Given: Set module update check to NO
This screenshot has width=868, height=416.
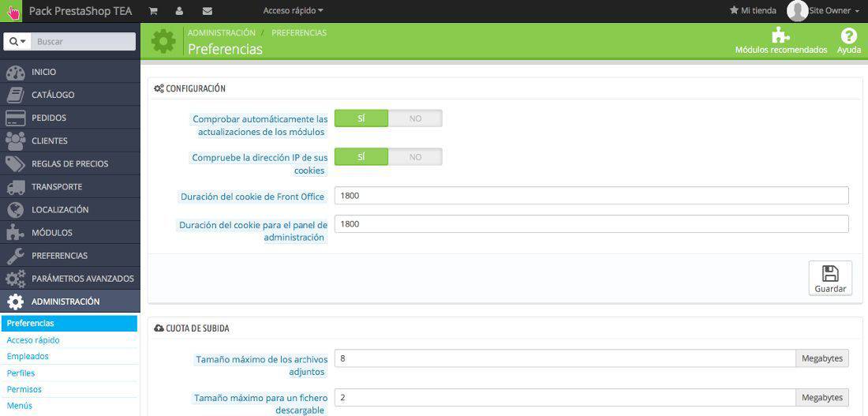Looking at the screenshot, I should click(415, 118).
